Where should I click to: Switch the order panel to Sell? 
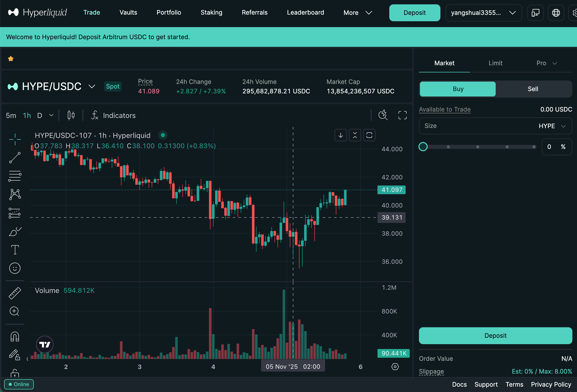[533, 89]
